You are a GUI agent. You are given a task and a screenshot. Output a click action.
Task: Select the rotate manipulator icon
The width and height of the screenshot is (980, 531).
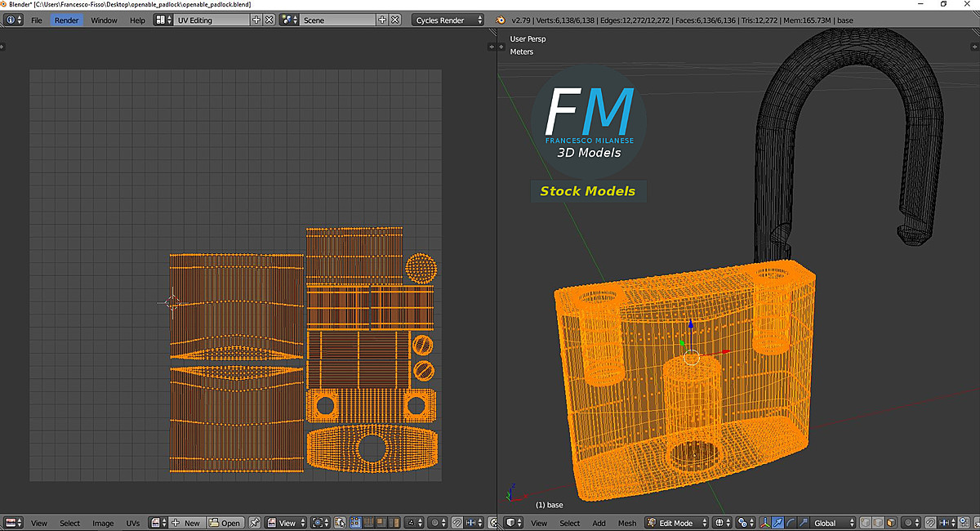791,523
